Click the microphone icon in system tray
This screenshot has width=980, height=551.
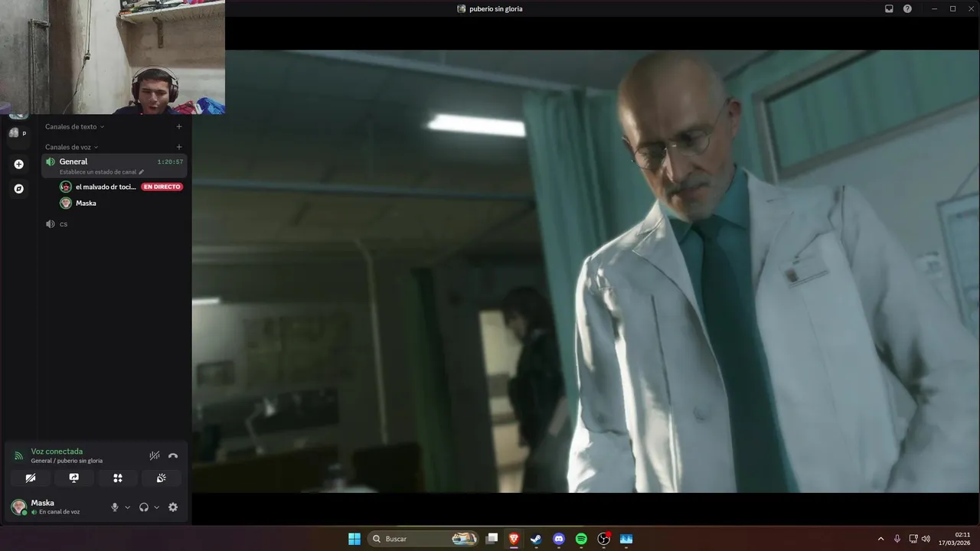(897, 539)
